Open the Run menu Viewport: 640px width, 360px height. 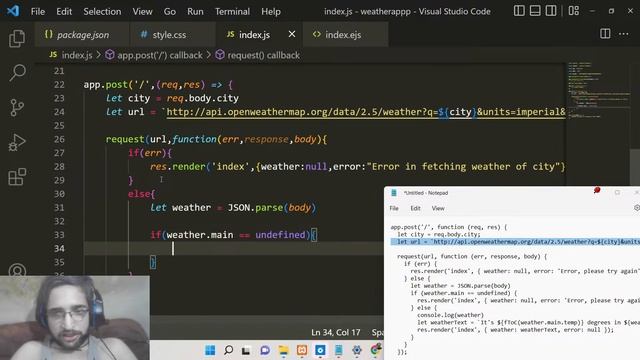[195, 11]
